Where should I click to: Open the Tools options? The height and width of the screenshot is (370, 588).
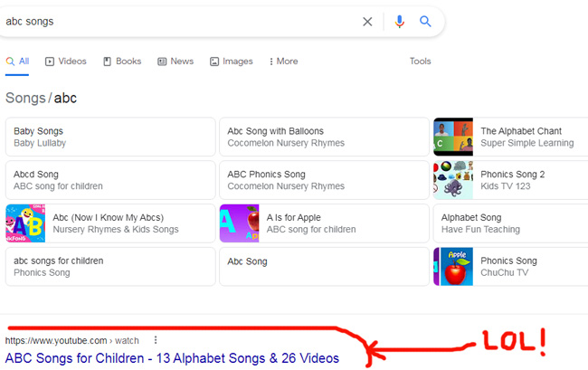click(x=420, y=62)
